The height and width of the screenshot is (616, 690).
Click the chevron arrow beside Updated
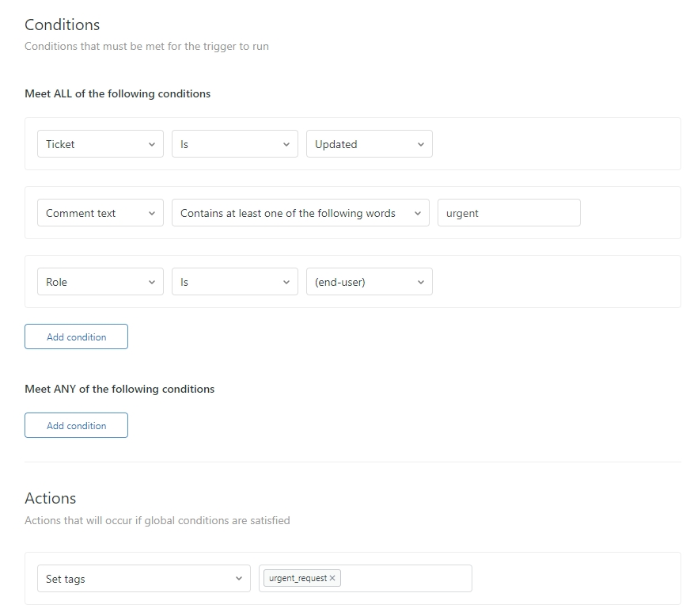point(420,144)
